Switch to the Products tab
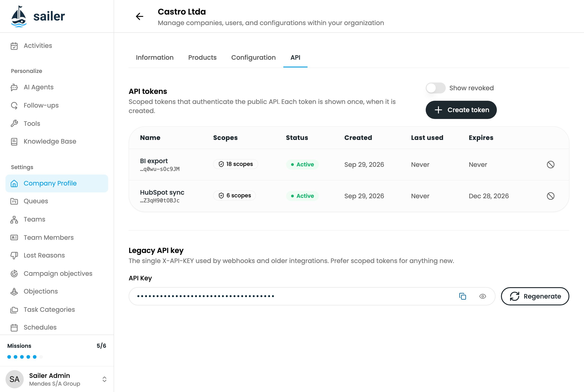 [x=202, y=57]
